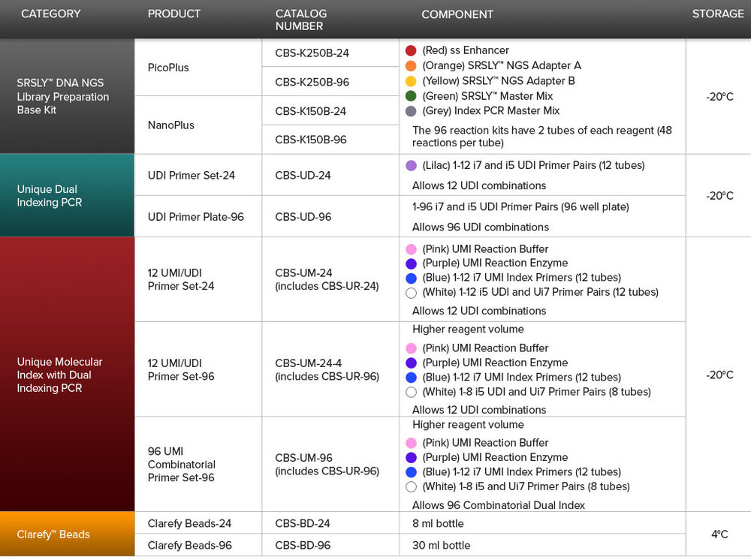Click the STORAGE column header
The width and height of the screenshot is (751, 560).
pyautogui.click(x=717, y=14)
